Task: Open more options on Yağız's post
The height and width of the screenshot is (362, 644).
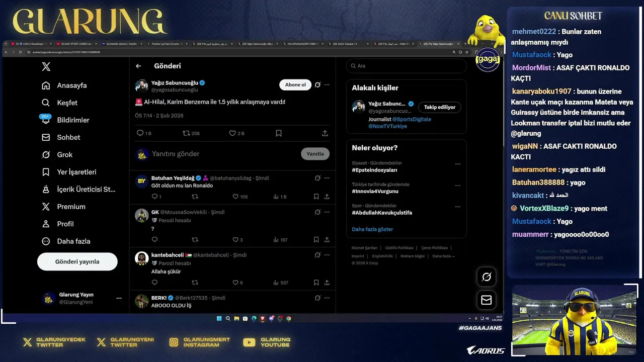Action: coord(327,84)
